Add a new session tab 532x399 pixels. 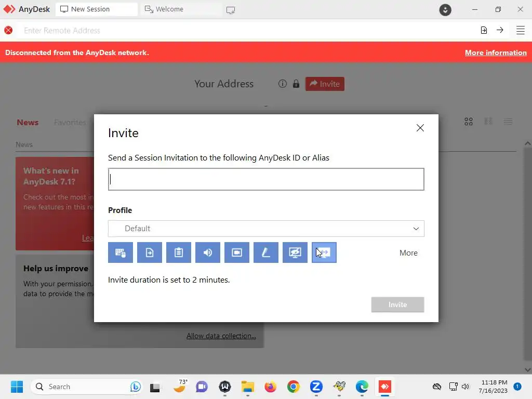coord(231,10)
